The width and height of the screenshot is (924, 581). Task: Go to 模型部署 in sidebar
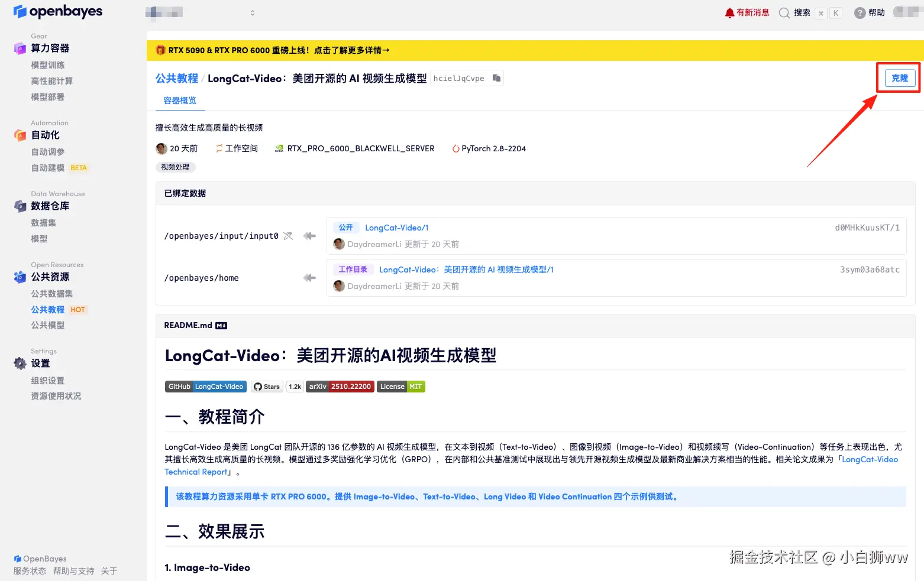(48, 97)
